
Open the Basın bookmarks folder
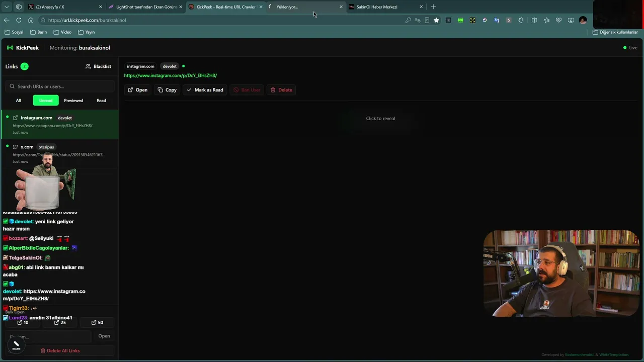(x=38, y=32)
